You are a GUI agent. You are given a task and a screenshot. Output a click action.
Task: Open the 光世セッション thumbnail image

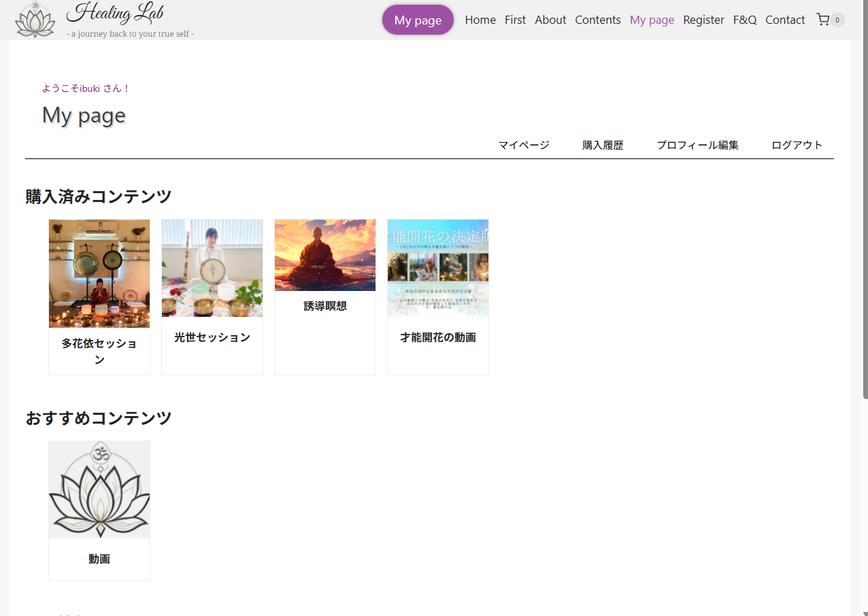coord(212,268)
